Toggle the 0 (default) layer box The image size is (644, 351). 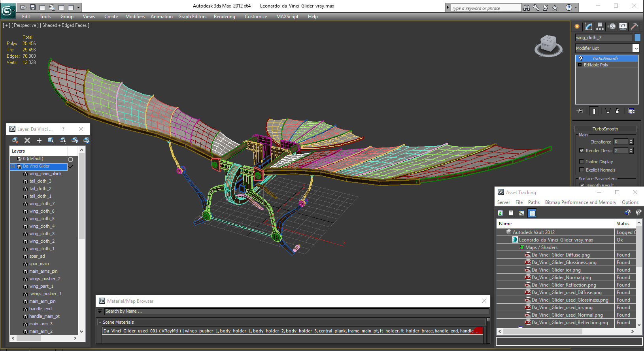[71, 159]
